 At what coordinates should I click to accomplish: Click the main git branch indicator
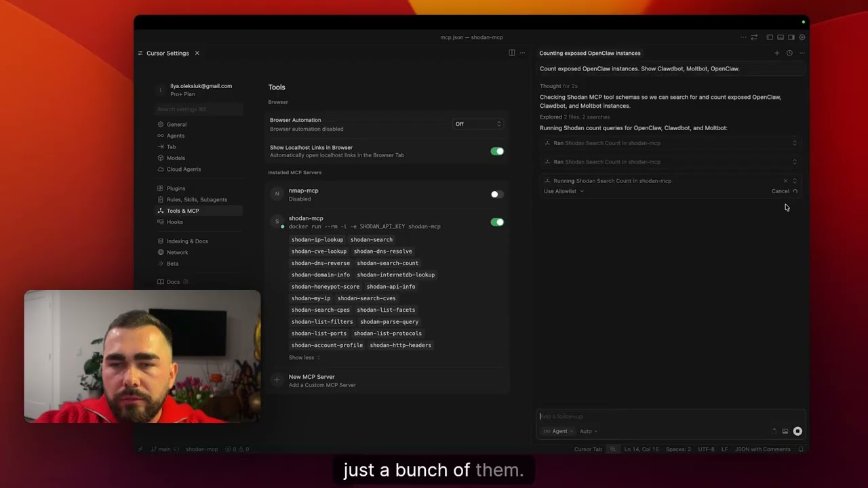(161, 449)
